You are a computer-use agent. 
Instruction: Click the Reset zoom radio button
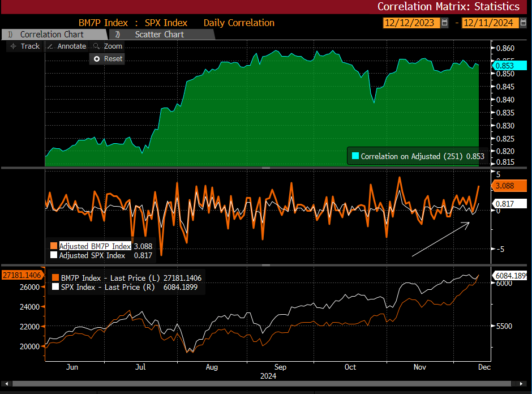click(97, 59)
